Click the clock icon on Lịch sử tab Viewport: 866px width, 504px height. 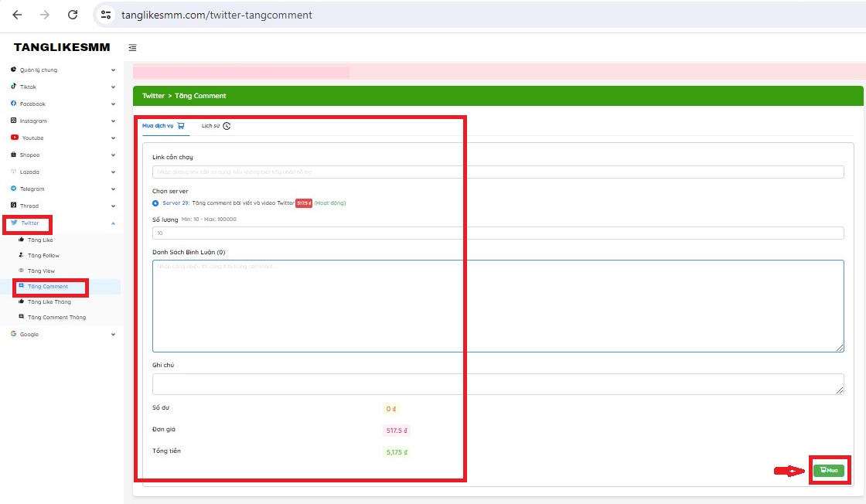pos(227,126)
